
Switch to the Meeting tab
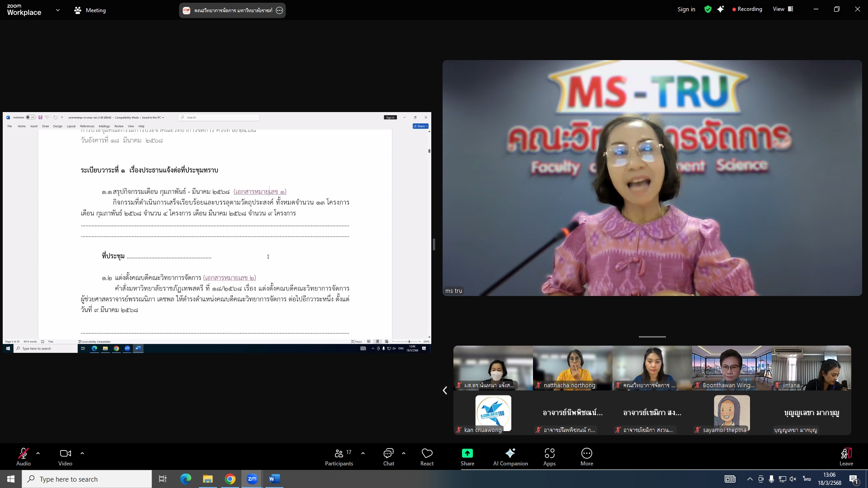90,10
